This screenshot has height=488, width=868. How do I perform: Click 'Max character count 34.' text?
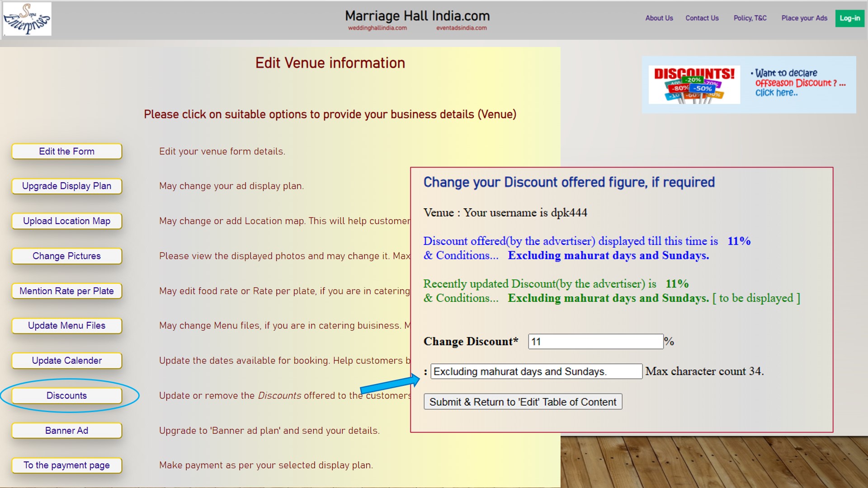click(x=704, y=371)
